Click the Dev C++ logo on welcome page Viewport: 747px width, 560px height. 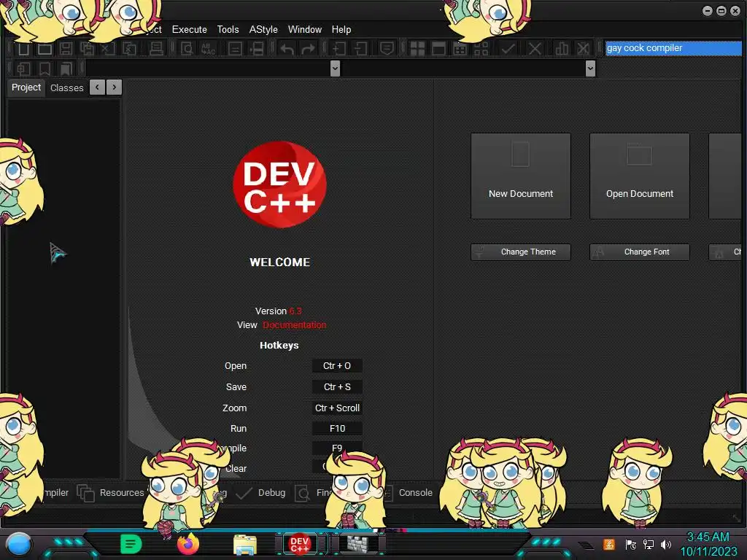click(279, 184)
